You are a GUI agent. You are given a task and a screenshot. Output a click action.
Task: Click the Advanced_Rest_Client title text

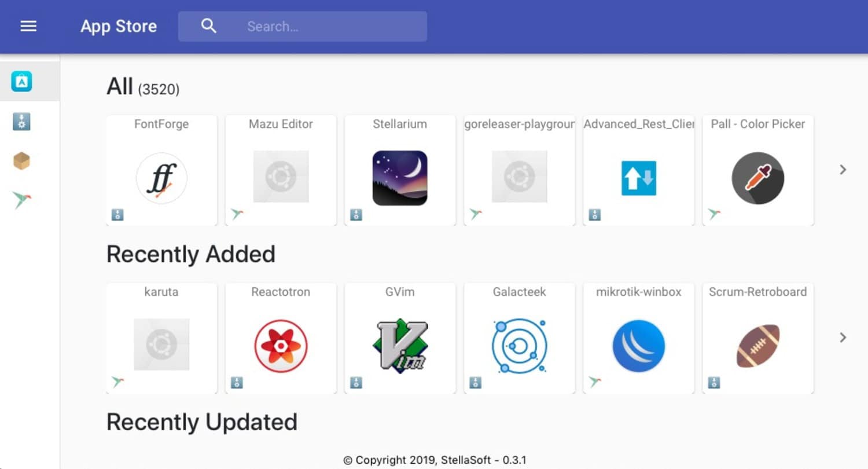point(639,124)
